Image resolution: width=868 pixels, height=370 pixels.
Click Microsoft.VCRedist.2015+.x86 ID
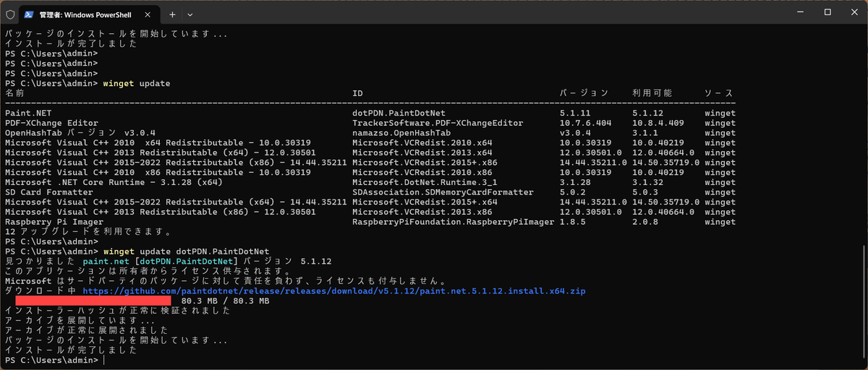coord(425,163)
